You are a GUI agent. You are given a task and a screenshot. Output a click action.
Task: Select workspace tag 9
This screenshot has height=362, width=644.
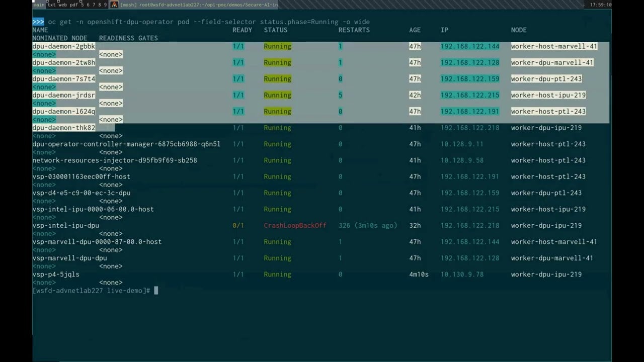pos(106,5)
